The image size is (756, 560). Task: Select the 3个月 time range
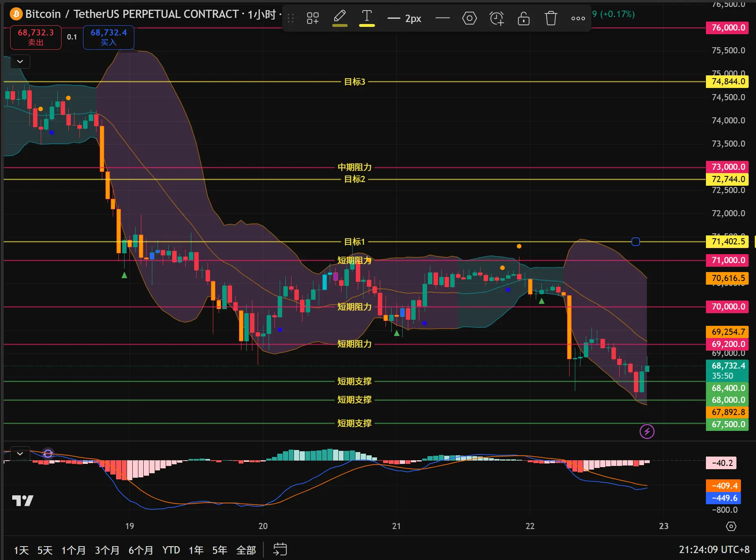[x=107, y=550]
